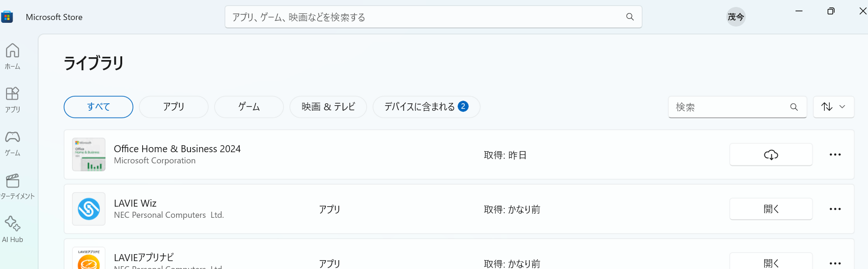
Task: Click inside the library 検索 search field
Action: coord(730,107)
